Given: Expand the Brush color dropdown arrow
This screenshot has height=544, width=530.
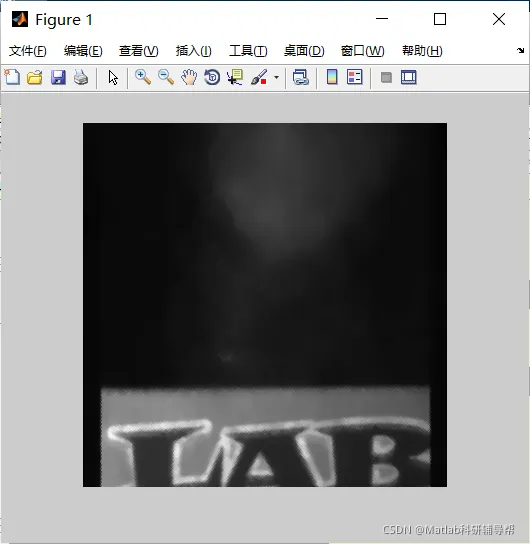Looking at the screenshot, I should (276, 77).
